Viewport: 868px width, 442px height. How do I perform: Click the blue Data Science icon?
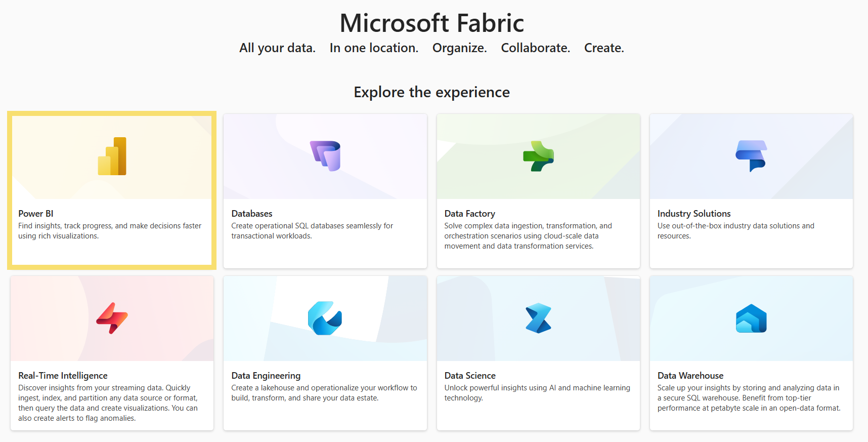(538, 318)
